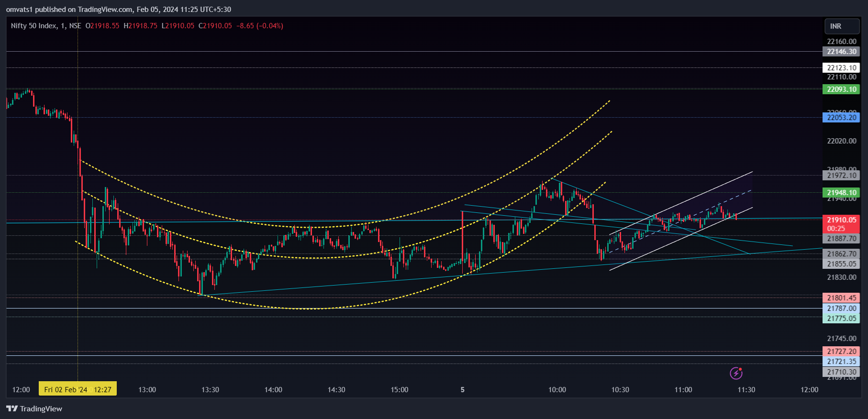The height and width of the screenshot is (419, 868).
Task: Click the TradingView logo icon
Action: [x=12, y=408]
